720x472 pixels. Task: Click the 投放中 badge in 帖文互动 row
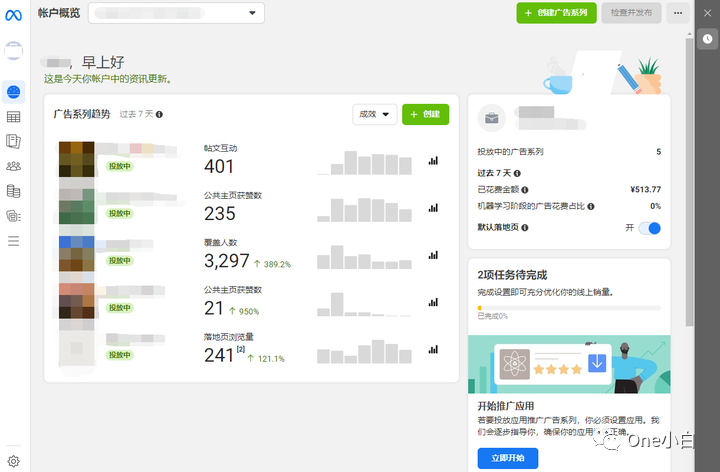point(119,166)
